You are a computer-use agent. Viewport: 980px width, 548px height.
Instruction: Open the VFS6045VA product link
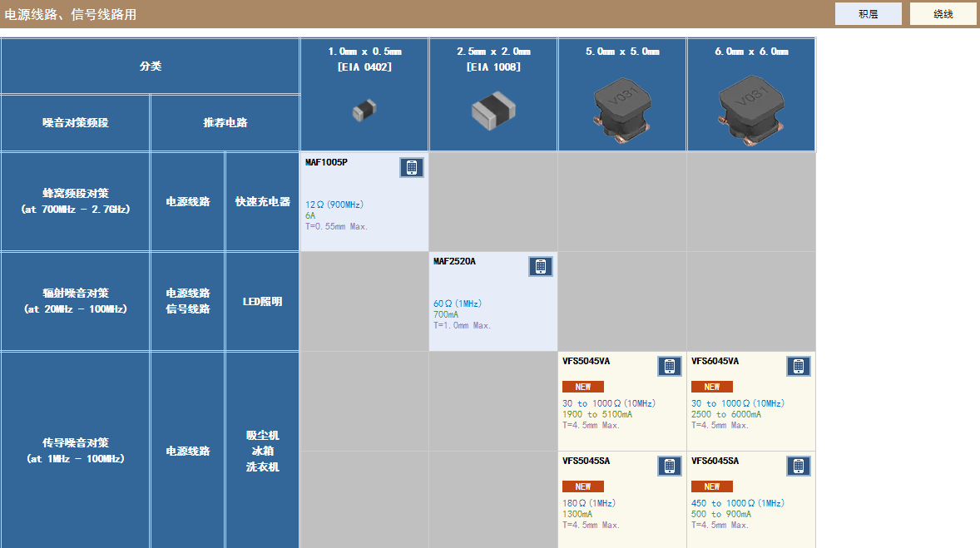coord(715,362)
